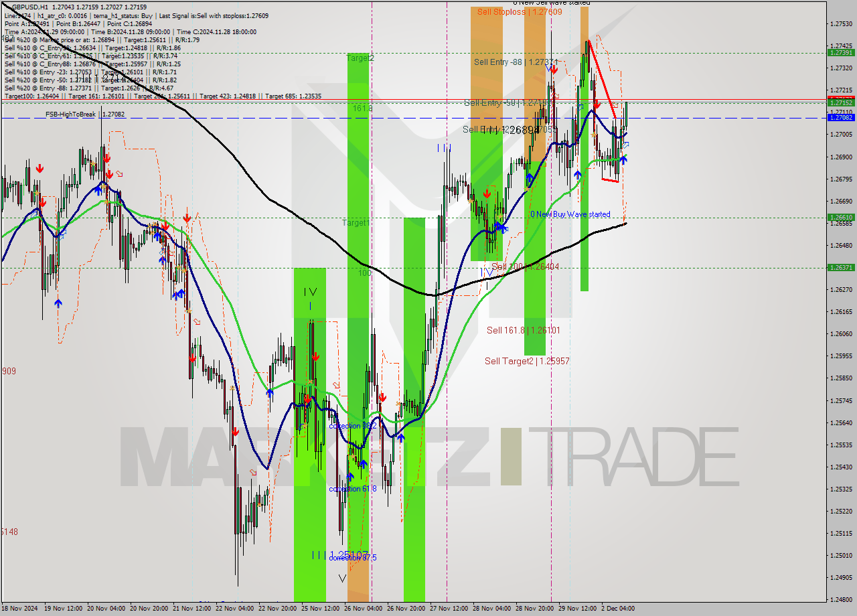Click the green 1.26371 price tag
This screenshot has height=616, width=857.
point(840,267)
